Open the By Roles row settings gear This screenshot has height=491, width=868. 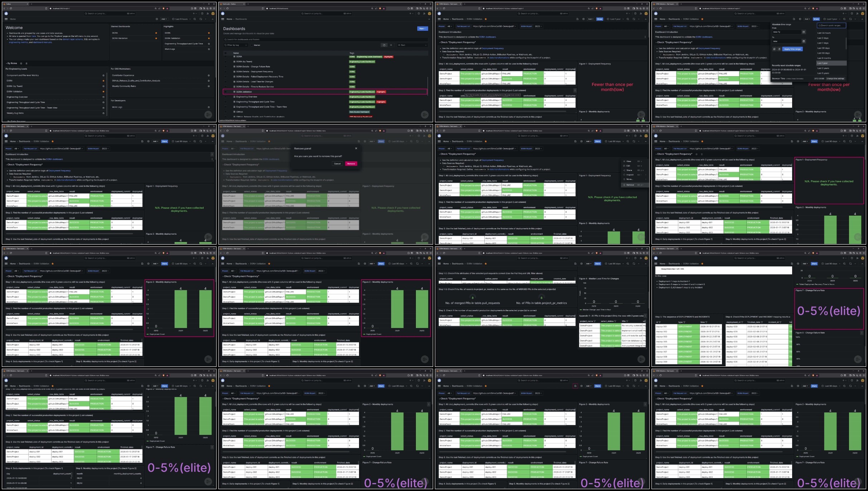tap(21, 63)
